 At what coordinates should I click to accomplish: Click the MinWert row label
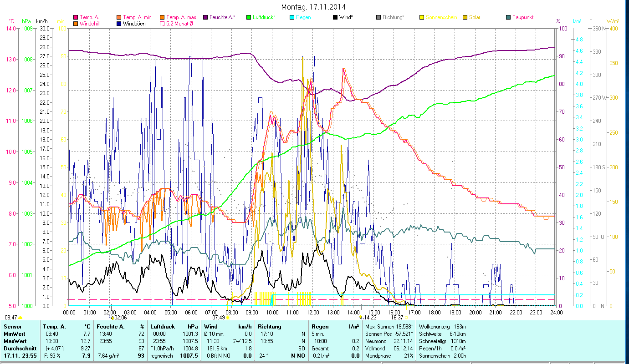[x=15, y=334]
